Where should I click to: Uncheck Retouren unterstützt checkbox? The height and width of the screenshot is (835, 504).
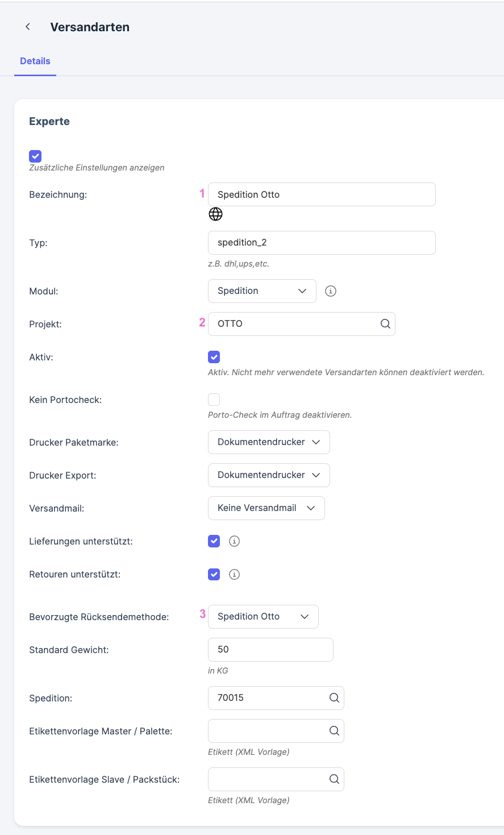click(214, 574)
